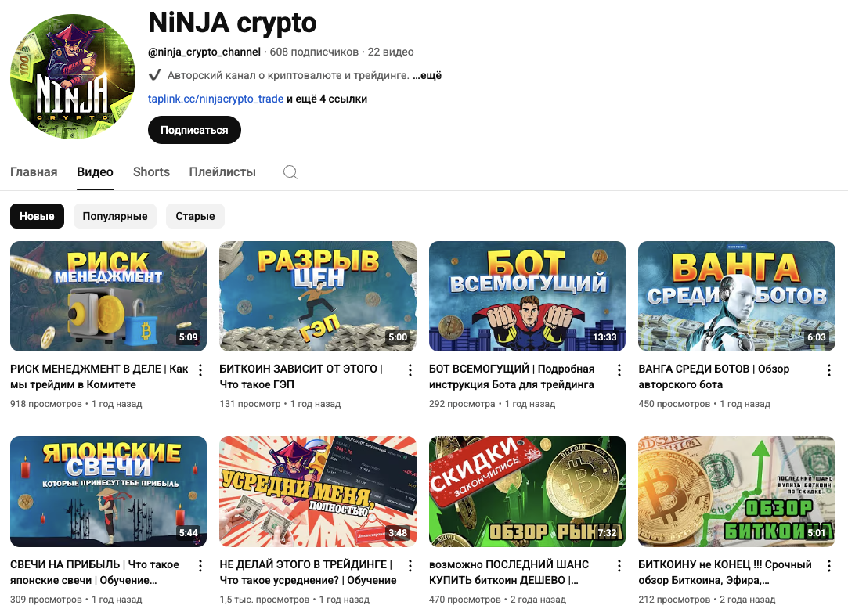This screenshot has width=848, height=616.
Task: Open three-dot menu for РИСК МЕНЕДЖМЕНТ video
Action: pyautogui.click(x=200, y=370)
